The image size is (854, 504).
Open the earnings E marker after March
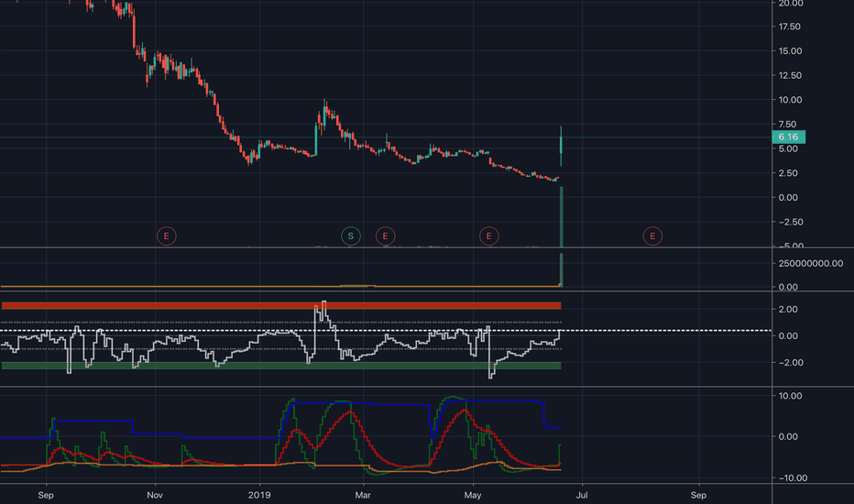coord(386,236)
